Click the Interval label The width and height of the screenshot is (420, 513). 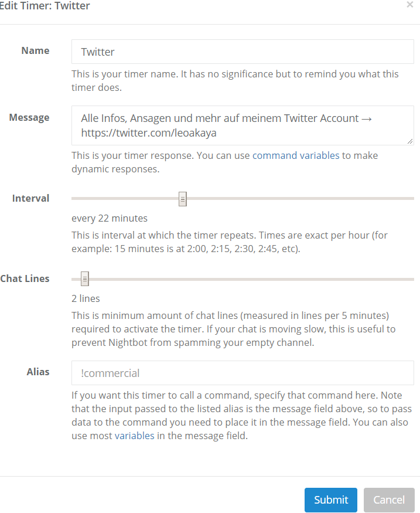tap(30, 198)
